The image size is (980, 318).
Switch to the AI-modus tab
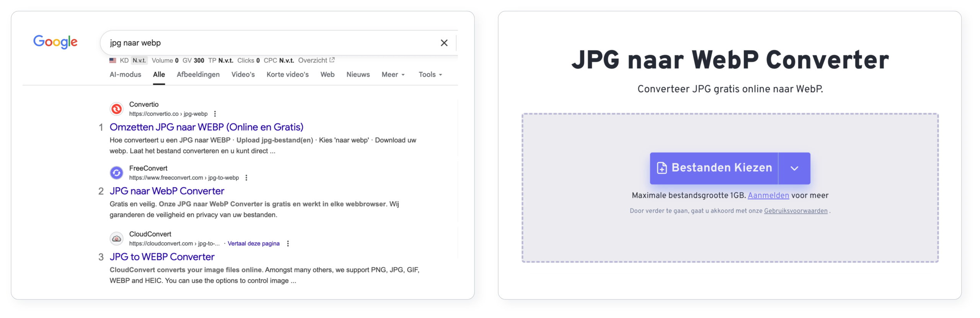(125, 75)
